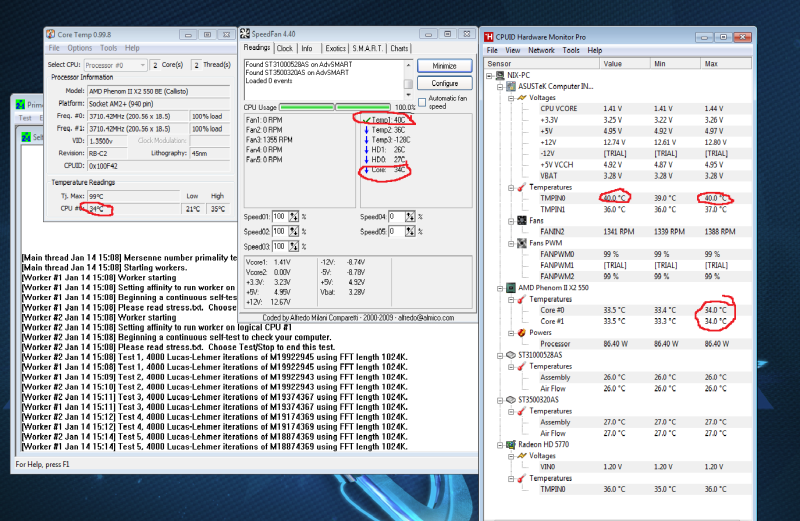Click the ST3500320AS hard drive icon

pos(511,400)
